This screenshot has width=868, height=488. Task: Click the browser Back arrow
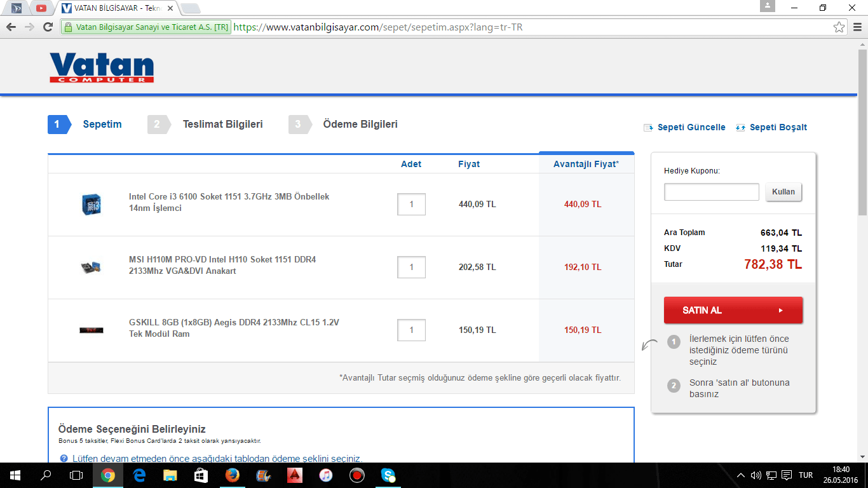pyautogui.click(x=11, y=27)
